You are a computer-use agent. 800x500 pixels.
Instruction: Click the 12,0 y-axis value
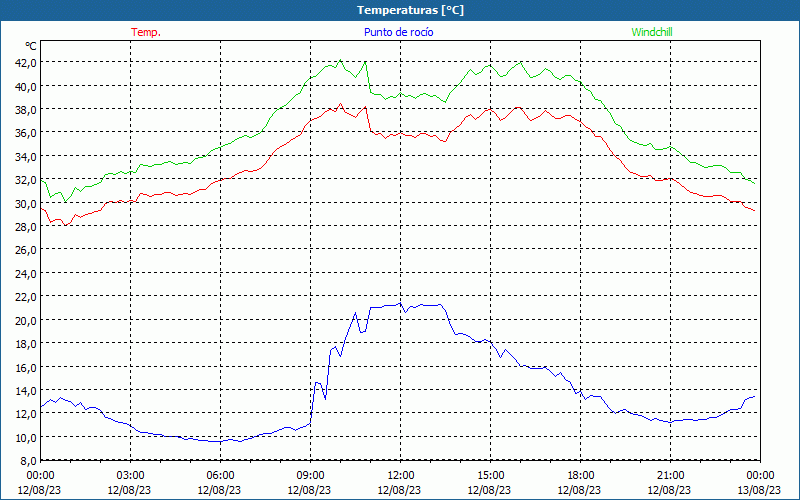point(27,414)
